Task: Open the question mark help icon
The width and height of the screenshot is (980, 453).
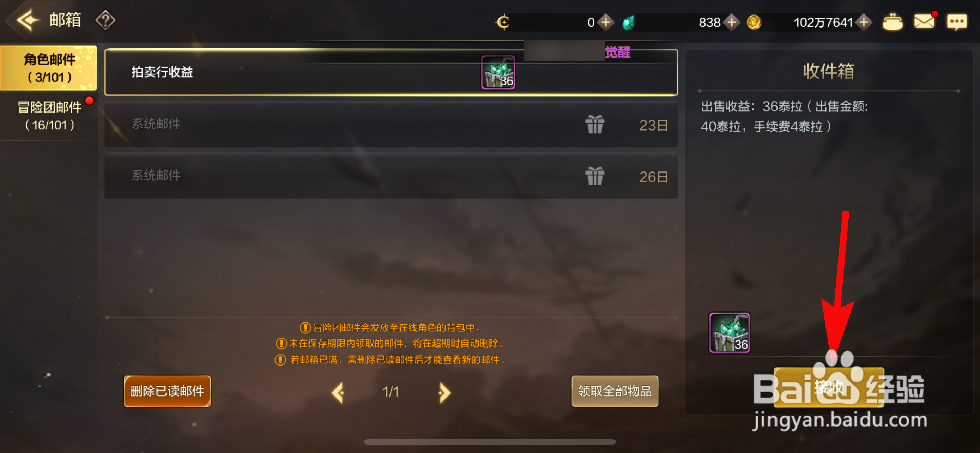Action: pos(105,20)
